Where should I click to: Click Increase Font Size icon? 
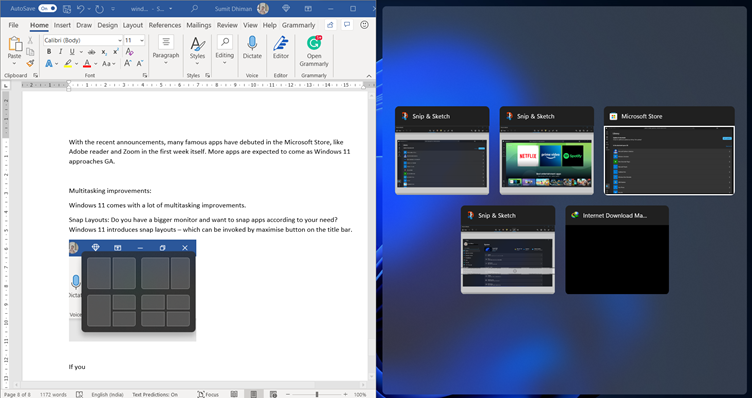128,63
